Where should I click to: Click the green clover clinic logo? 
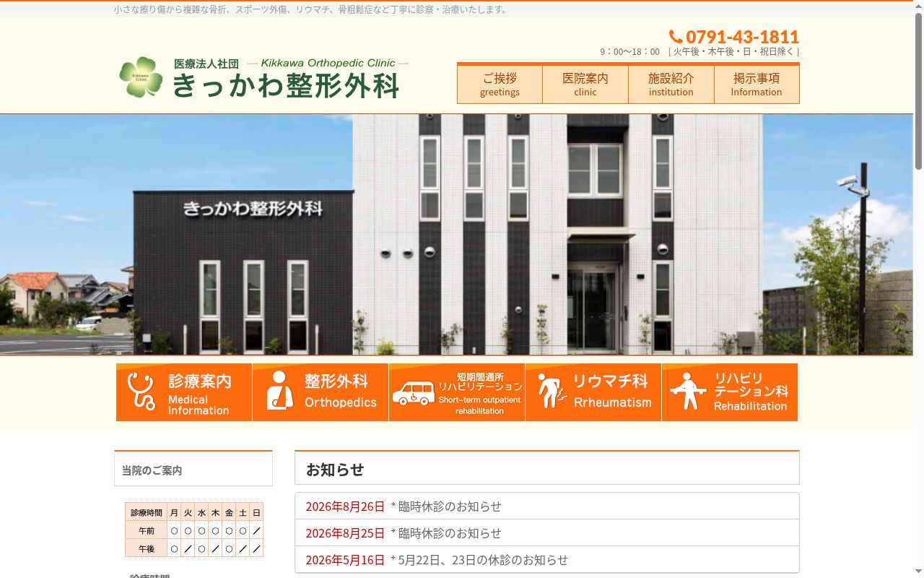[141, 77]
